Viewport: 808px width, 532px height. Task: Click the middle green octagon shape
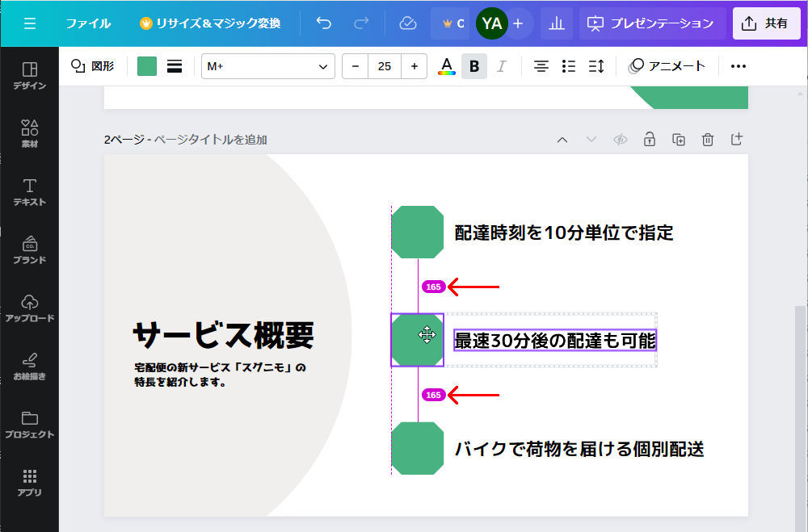click(x=418, y=340)
